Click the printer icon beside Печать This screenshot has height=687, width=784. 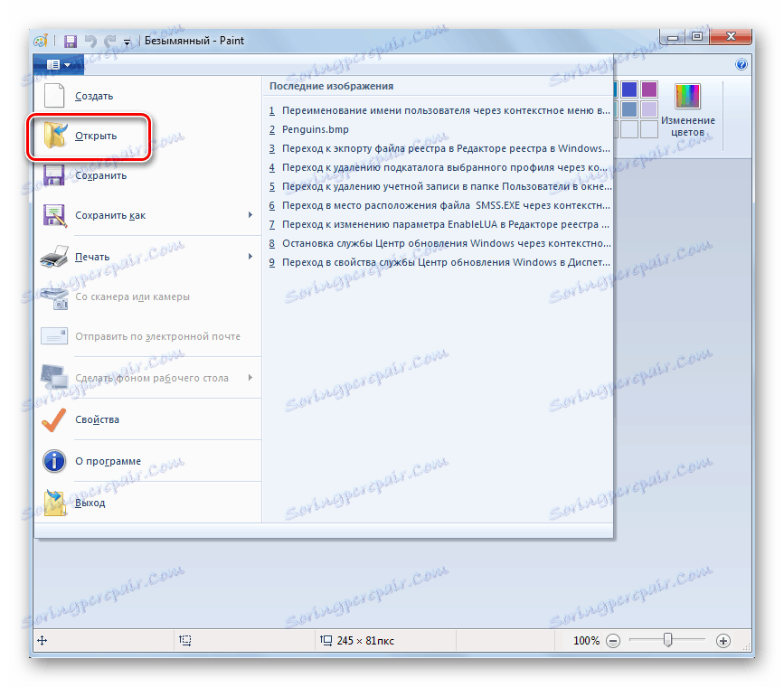click(x=54, y=257)
